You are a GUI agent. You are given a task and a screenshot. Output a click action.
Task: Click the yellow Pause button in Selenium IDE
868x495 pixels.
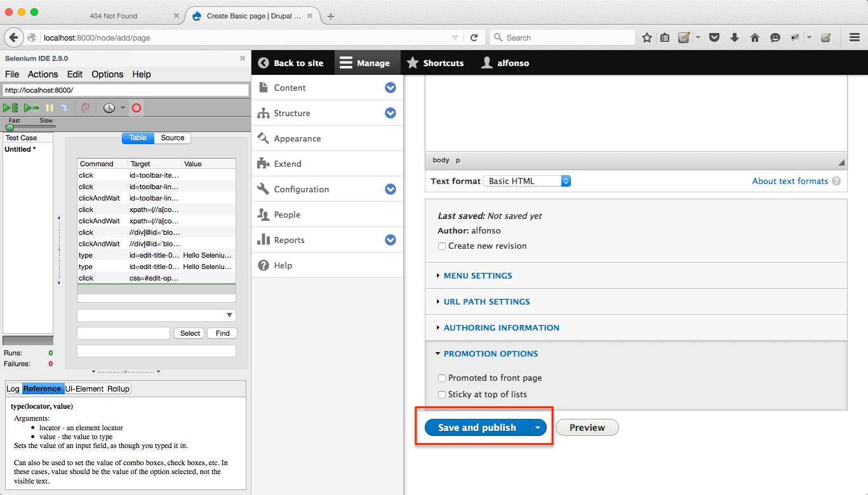[50, 108]
